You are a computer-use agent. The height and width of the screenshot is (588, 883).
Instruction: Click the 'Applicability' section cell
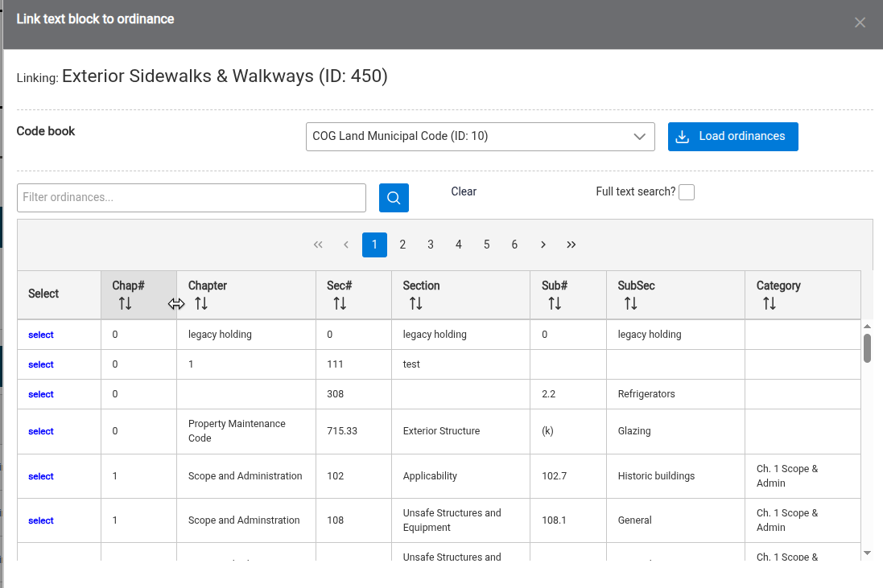pos(460,476)
